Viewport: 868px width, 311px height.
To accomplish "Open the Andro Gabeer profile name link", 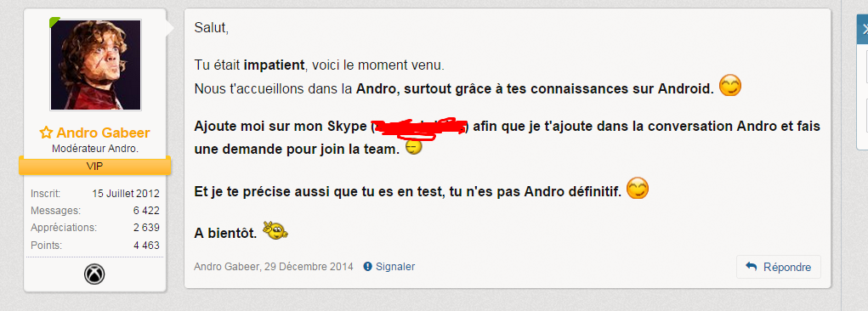I will click(x=103, y=133).
